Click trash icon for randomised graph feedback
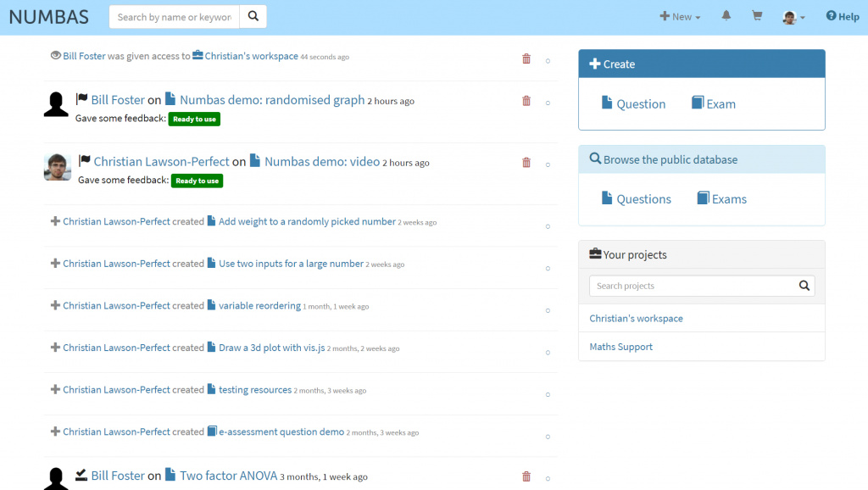The image size is (868, 490). coord(526,101)
